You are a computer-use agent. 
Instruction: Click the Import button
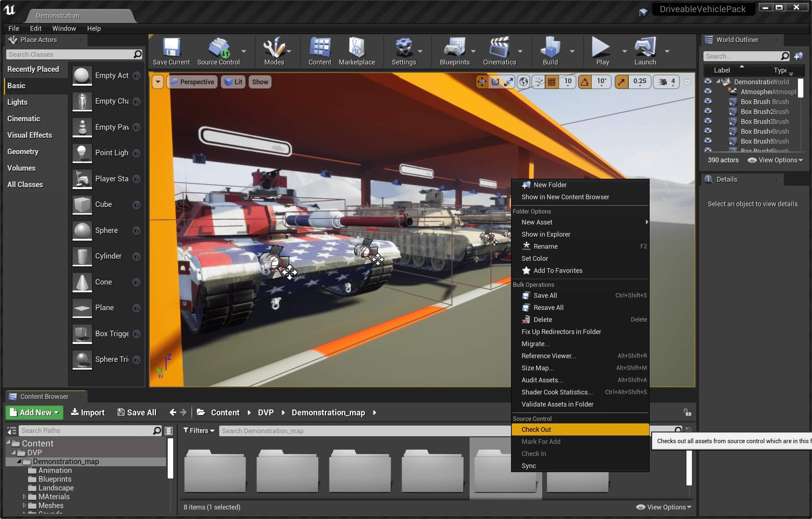click(x=88, y=412)
